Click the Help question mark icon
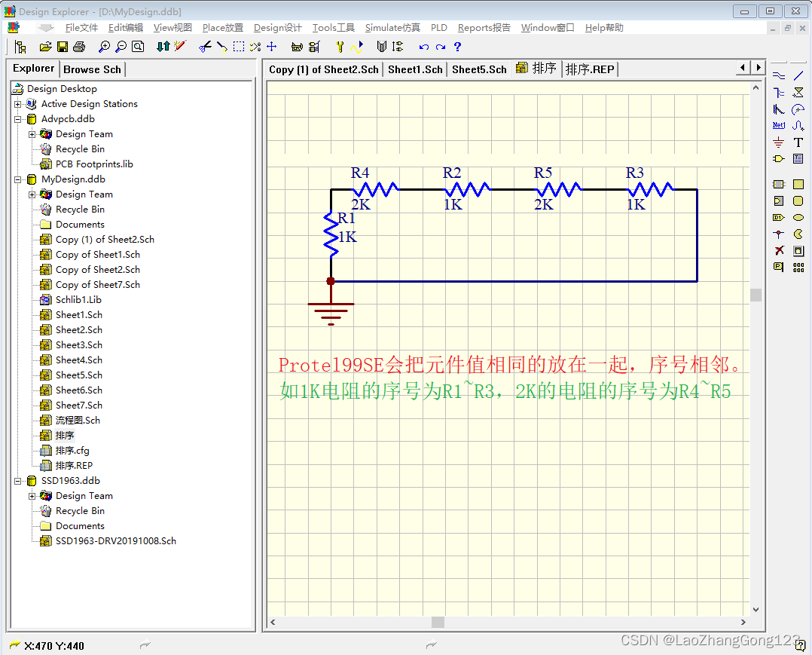The height and width of the screenshot is (655, 812). pyautogui.click(x=457, y=47)
